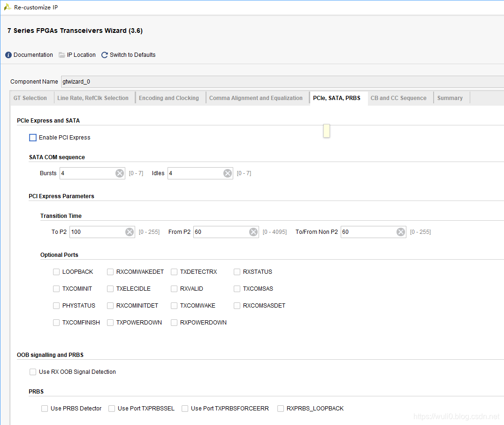Toggle the RXSTATUS port checkbox

237,272
